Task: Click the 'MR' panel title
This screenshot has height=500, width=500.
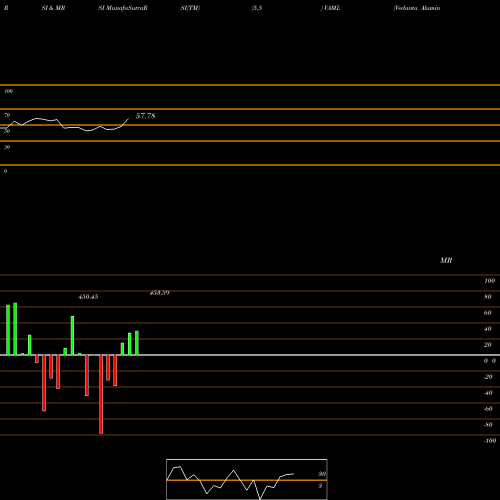Action: click(446, 260)
